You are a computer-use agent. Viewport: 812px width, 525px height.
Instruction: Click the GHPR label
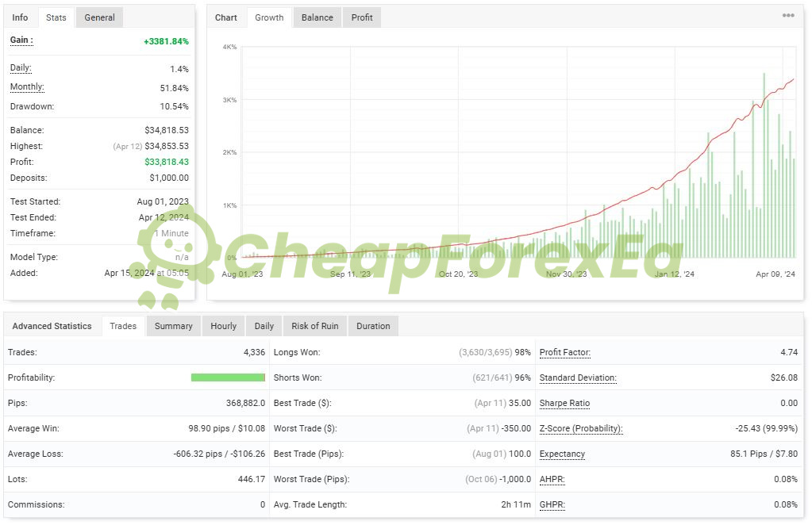552,504
